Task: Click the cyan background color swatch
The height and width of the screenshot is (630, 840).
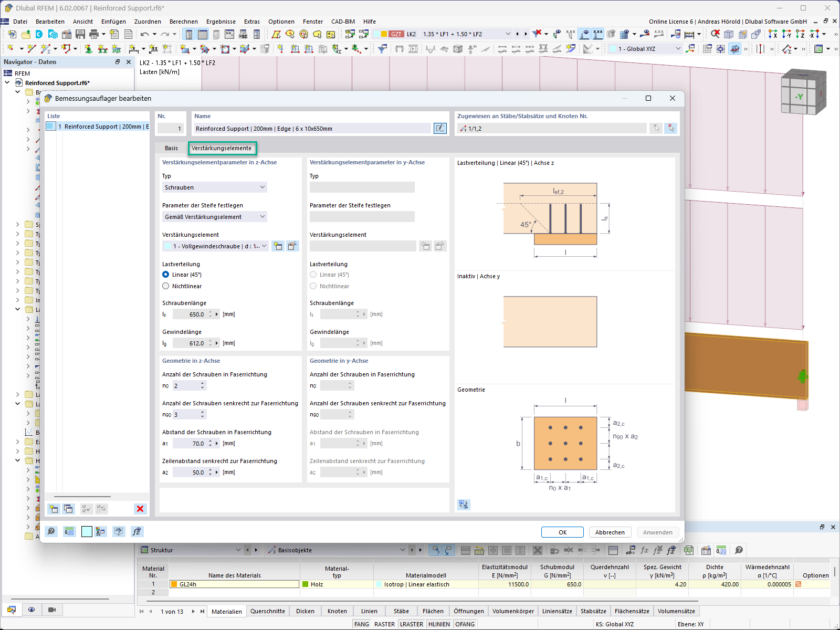Action: (x=87, y=531)
